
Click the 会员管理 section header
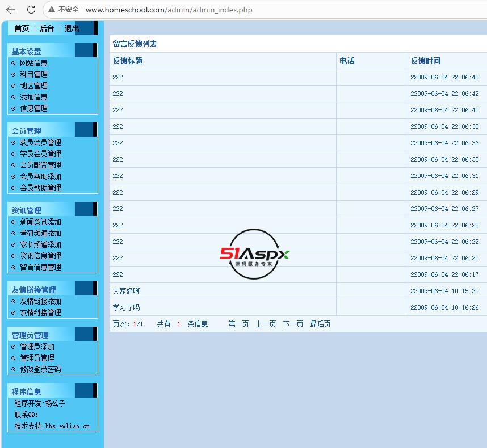coord(27,131)
